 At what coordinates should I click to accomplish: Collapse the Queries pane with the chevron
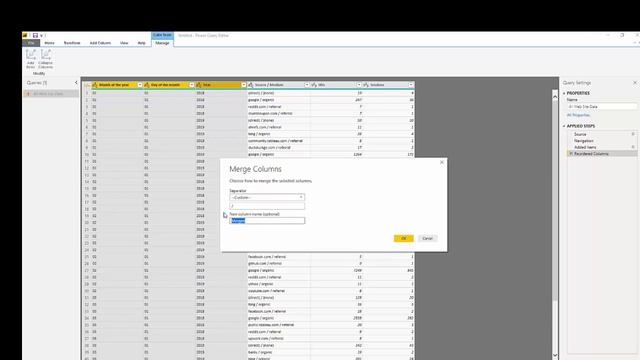tap(76, 83)
